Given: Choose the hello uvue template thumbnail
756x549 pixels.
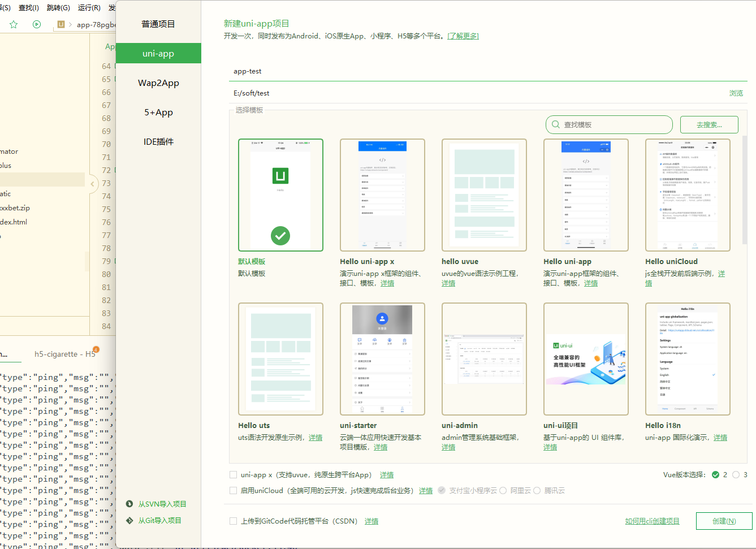Looking at the screenshot, I should pyautogui.click(x=484, y=195).
